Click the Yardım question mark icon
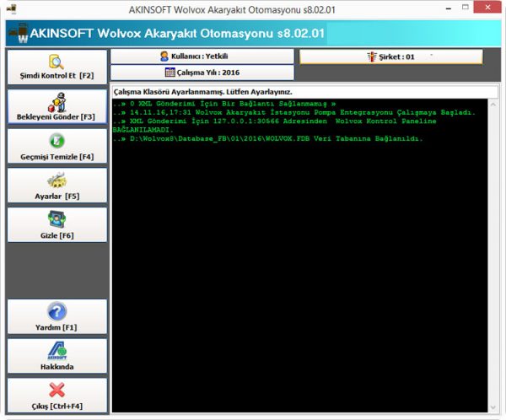This screenshot has width=506, height=420. point(57,311)
